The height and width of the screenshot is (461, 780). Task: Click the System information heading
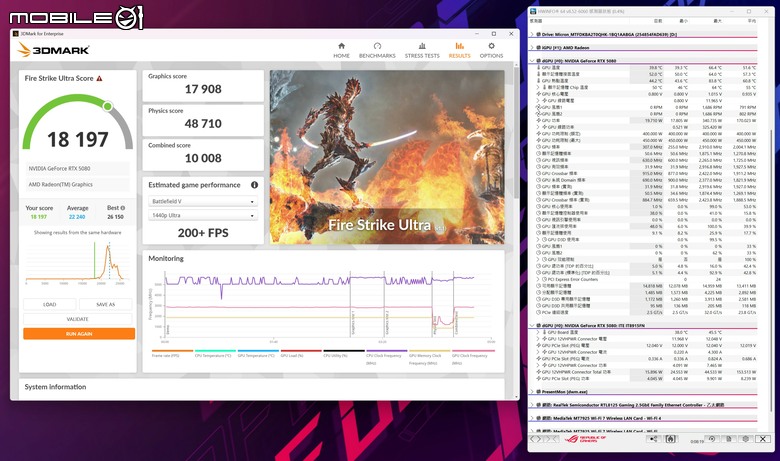pyautogui.click(x=55, y=387)
